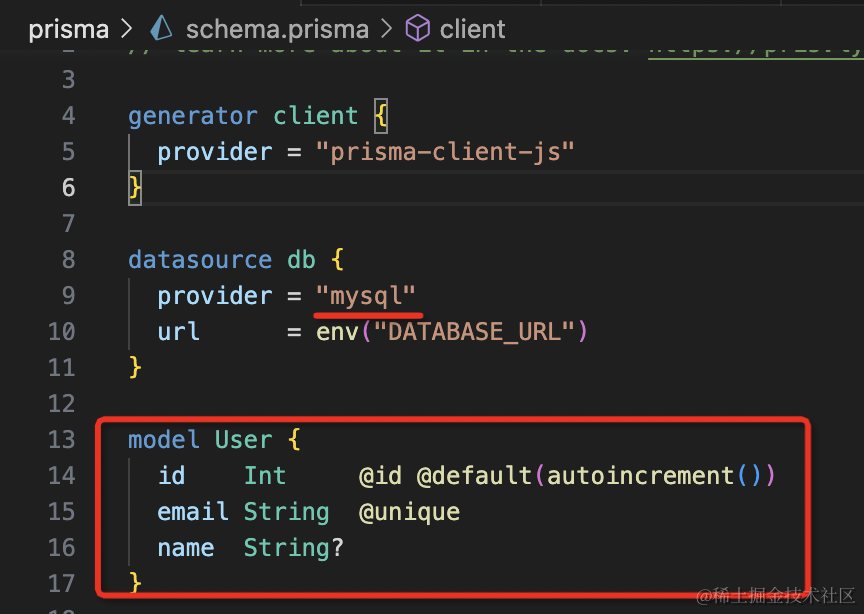
Task: Click line number 13 in the gutter
Action: pos(62,440)
